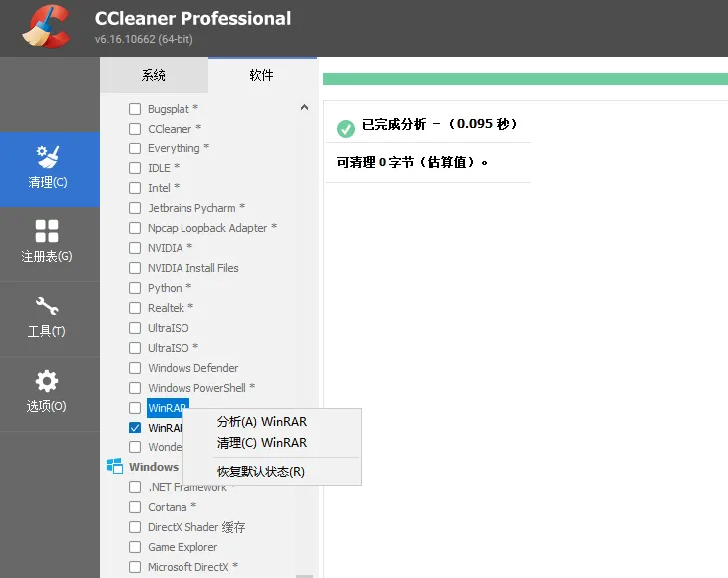Tick the Realtek checkbox

135,308
